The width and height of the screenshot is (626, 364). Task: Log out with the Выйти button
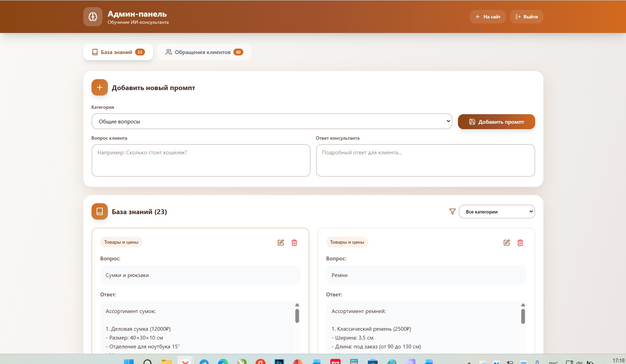(x=527, y=17)
